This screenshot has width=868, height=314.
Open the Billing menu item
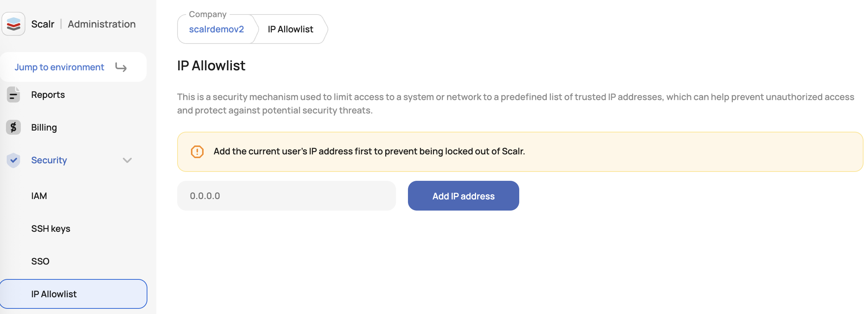[44, 128]
